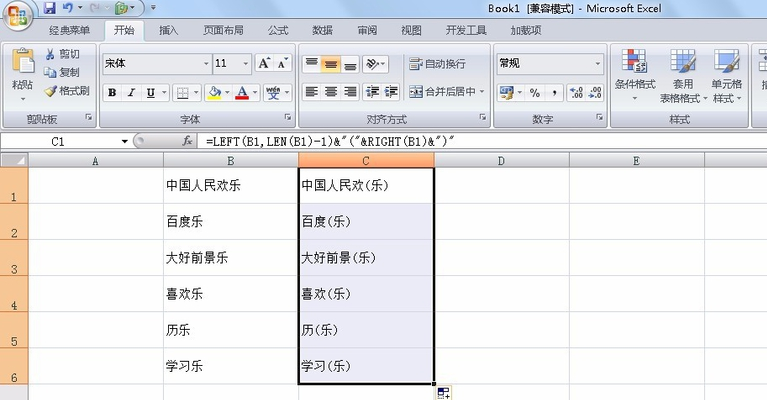Viewport: 767px width, 400px height.
Task: Open the auto fill options button
Action: [444, 393]
